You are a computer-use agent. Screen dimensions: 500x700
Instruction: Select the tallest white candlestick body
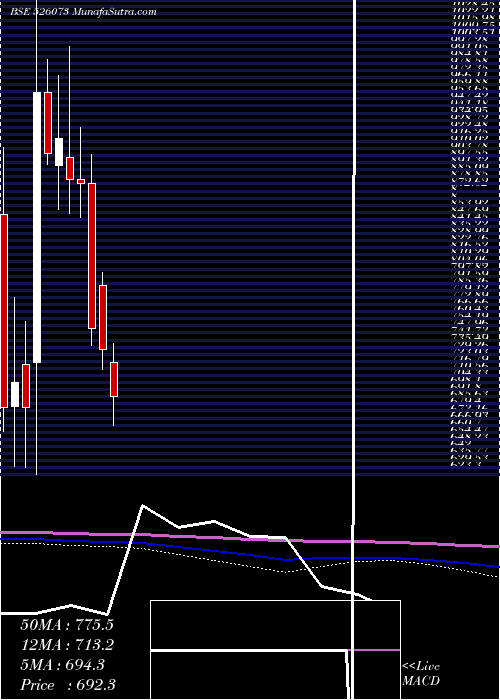[37, 227]
